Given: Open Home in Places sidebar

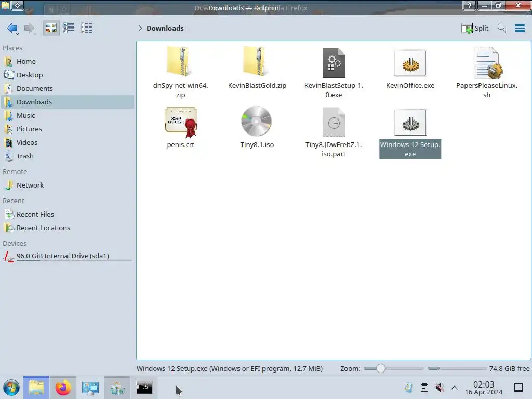Looking at the screenshot, I should (68, 61).
